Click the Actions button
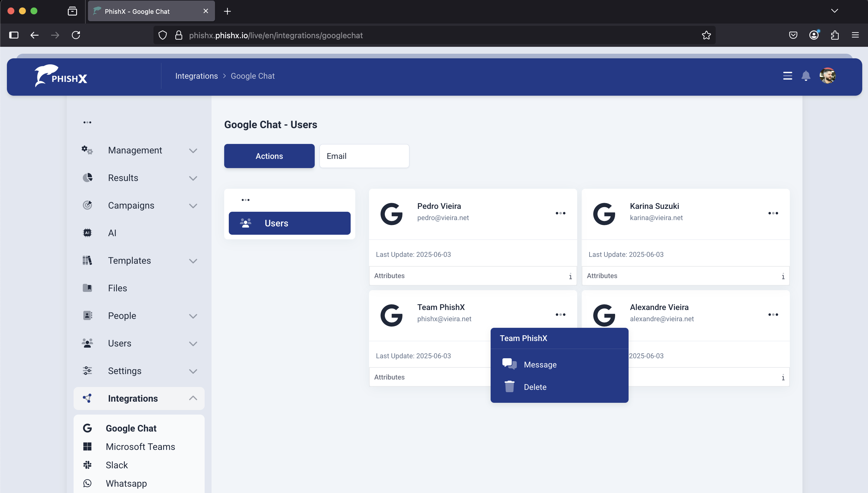 coord(269,156)
